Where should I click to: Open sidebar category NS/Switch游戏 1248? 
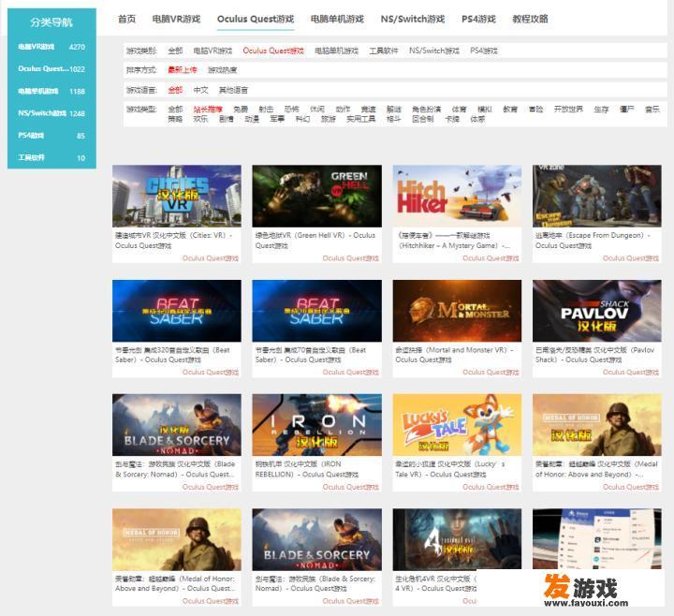51,113
